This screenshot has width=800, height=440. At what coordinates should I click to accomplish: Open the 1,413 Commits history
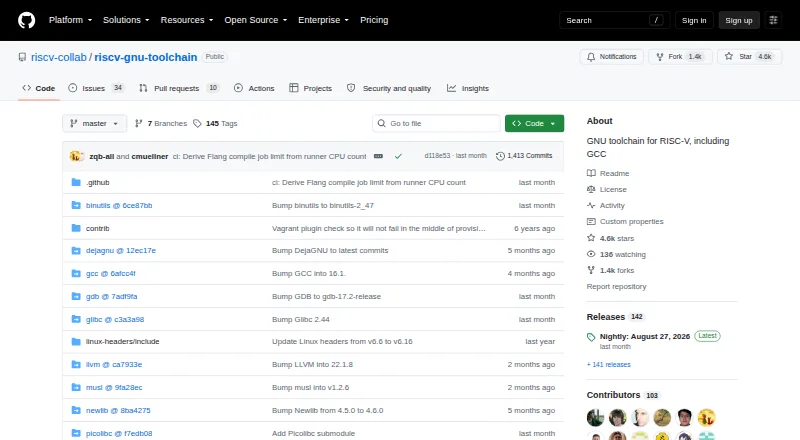(x=524, y=156)
